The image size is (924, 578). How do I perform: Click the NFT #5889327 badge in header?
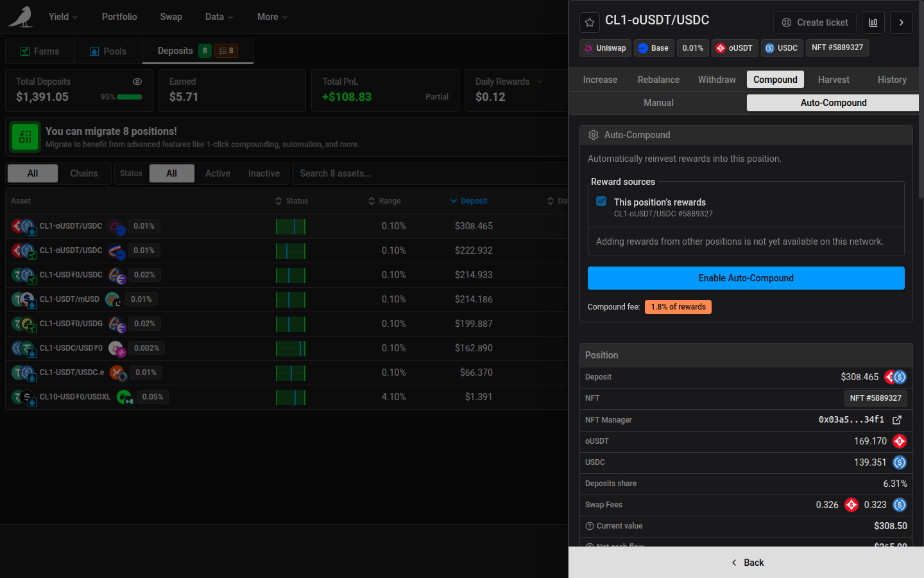[837, 48]
